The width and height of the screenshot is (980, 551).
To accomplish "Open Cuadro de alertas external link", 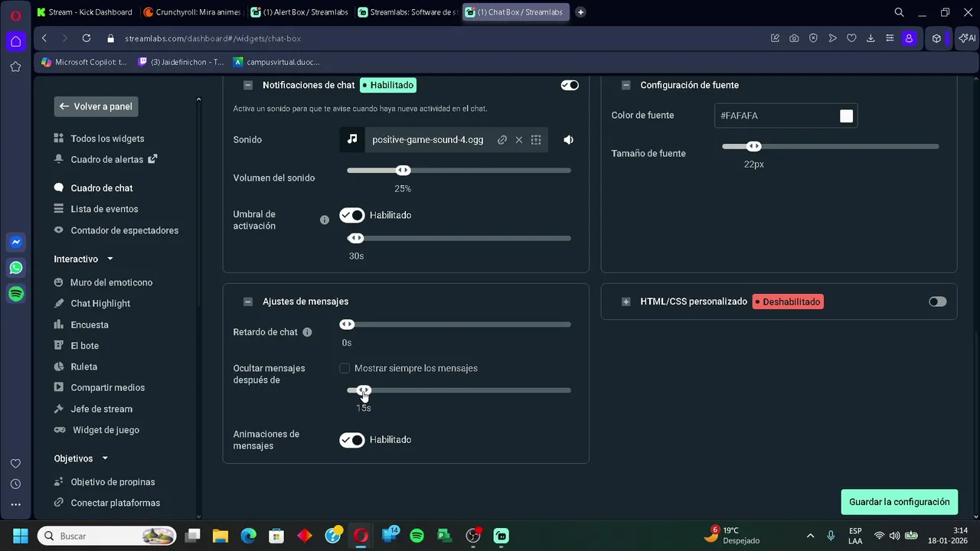I will [x=152, y=158].
